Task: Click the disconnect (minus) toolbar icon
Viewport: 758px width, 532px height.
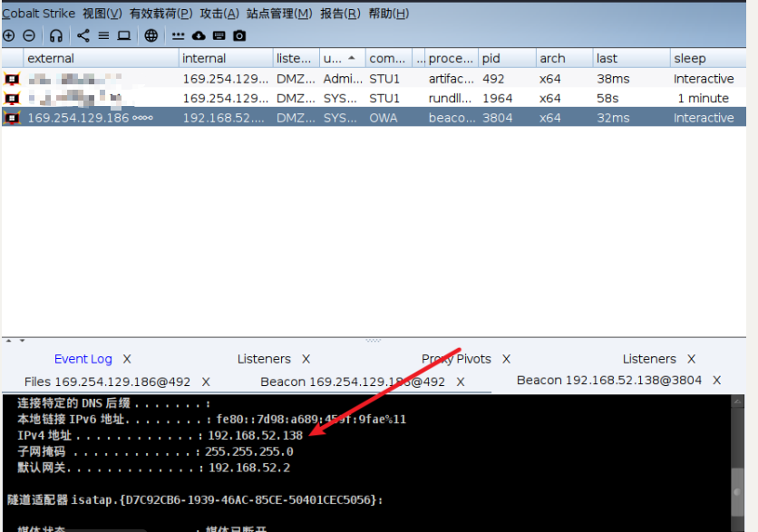Action: click(x=29, y=35)
